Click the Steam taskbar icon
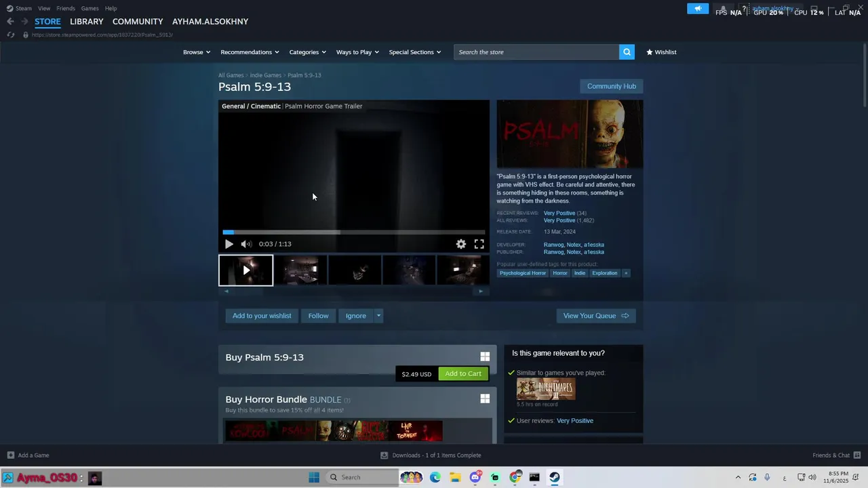 pos(555,477)
